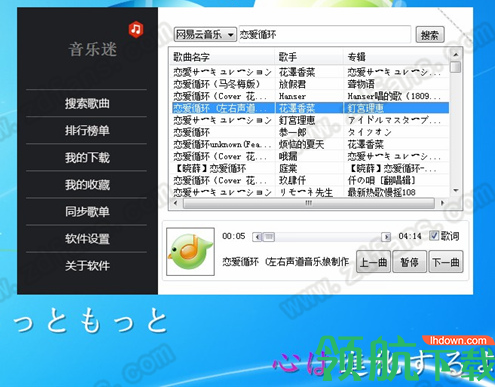Click the scroll up arrow of song list
This screenshot has width=495, height=388.
point(456,54)
